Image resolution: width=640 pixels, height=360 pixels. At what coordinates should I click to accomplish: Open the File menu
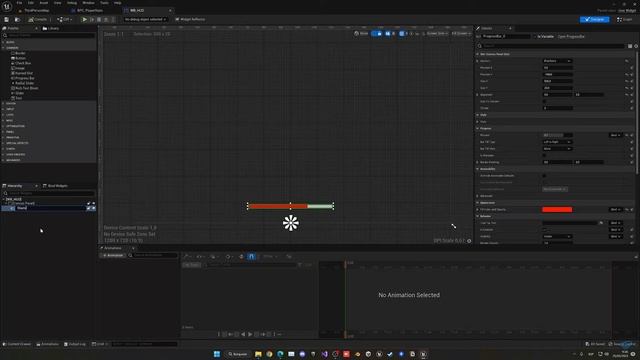19,3
